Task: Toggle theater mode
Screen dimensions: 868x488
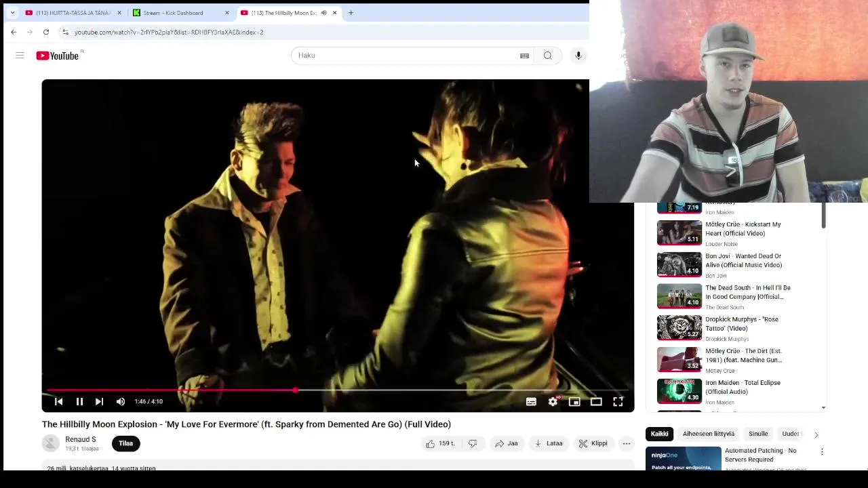Action: tap(596, 402)
